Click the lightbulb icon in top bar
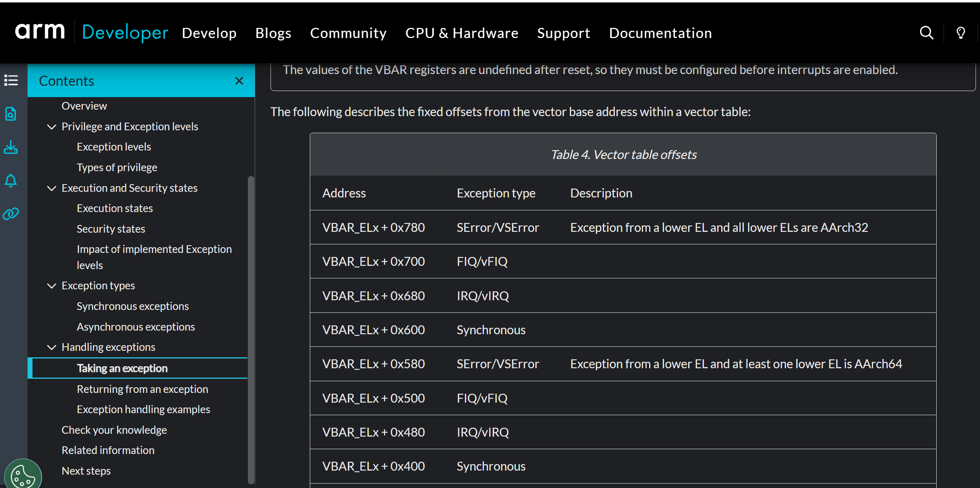Image resolution: width=980 pixels, height=488 pixels. click(961, 33)
